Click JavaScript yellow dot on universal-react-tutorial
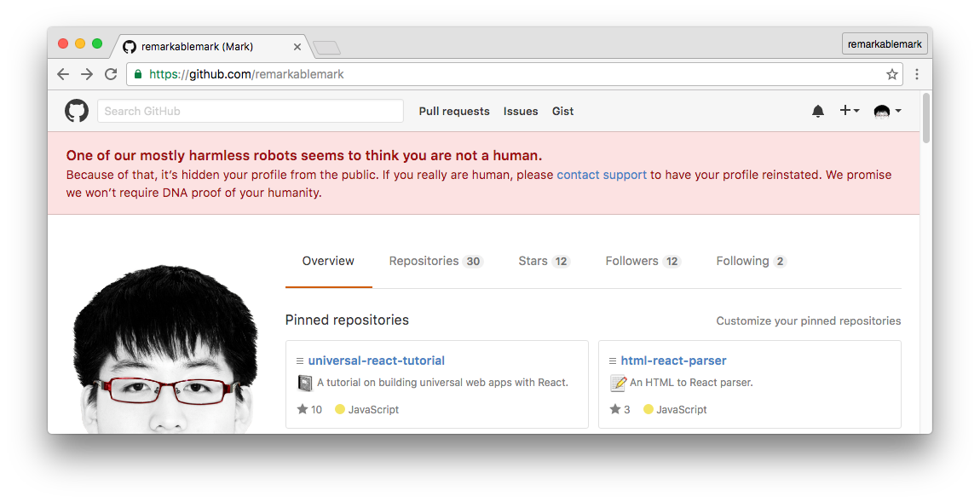This screenshot has width=980, height=502. coord(340,409)
